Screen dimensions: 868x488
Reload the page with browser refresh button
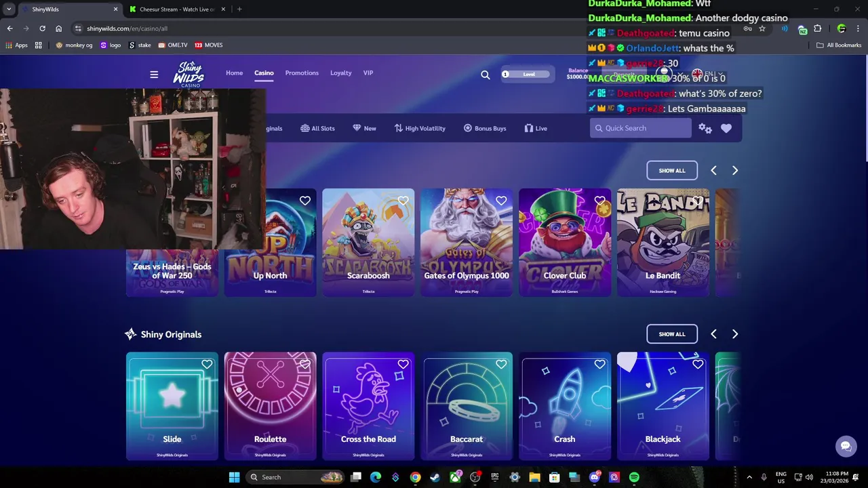[42, 28]
